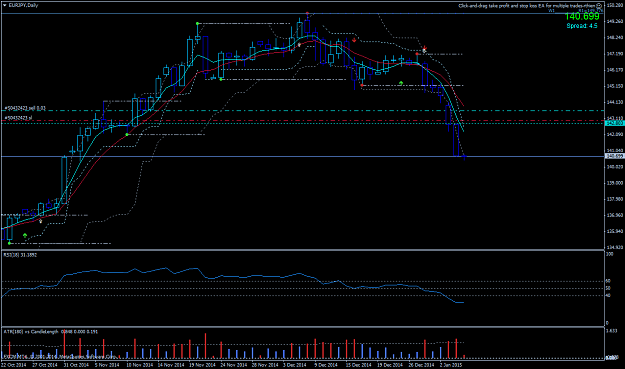625x369 pixels.
Task: Click the 142.090 price axis label
Action: coord(615,135)
